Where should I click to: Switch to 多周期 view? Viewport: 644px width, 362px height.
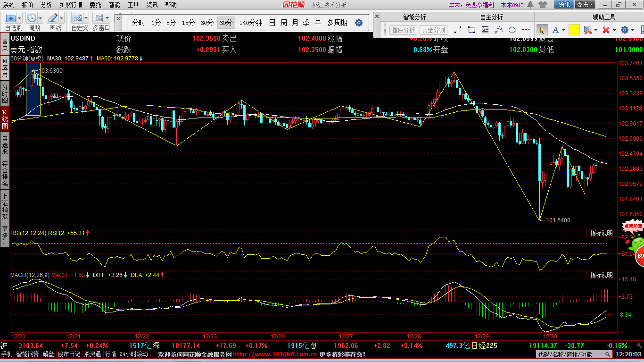coord(337,23)
